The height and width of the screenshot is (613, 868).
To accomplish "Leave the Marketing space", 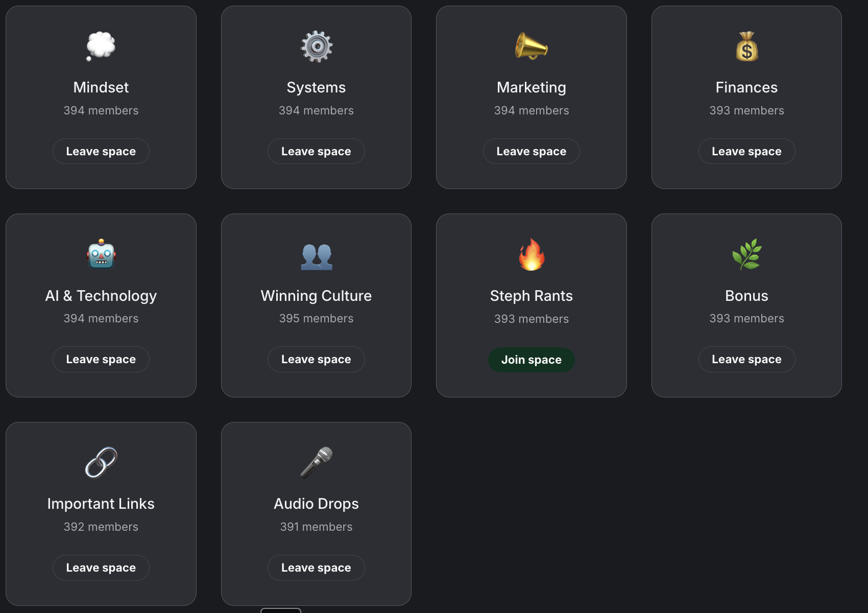I will [x=532, y=151].
